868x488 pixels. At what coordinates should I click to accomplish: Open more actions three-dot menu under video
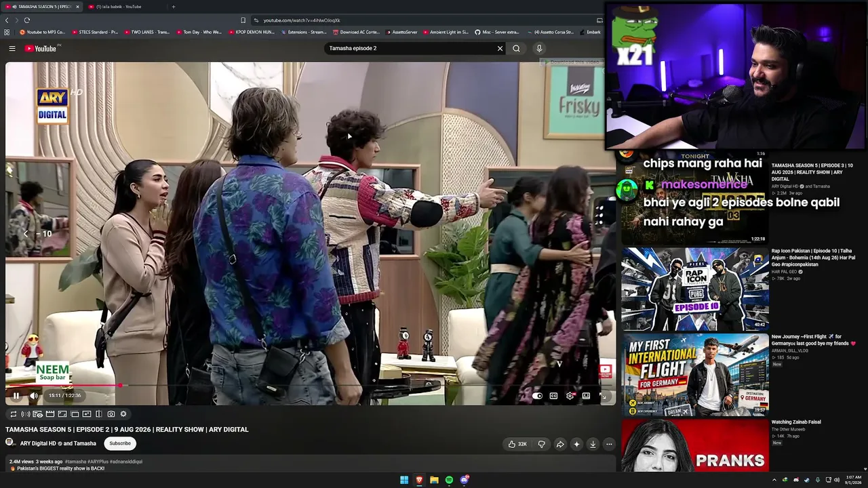(x=609, y=444)
